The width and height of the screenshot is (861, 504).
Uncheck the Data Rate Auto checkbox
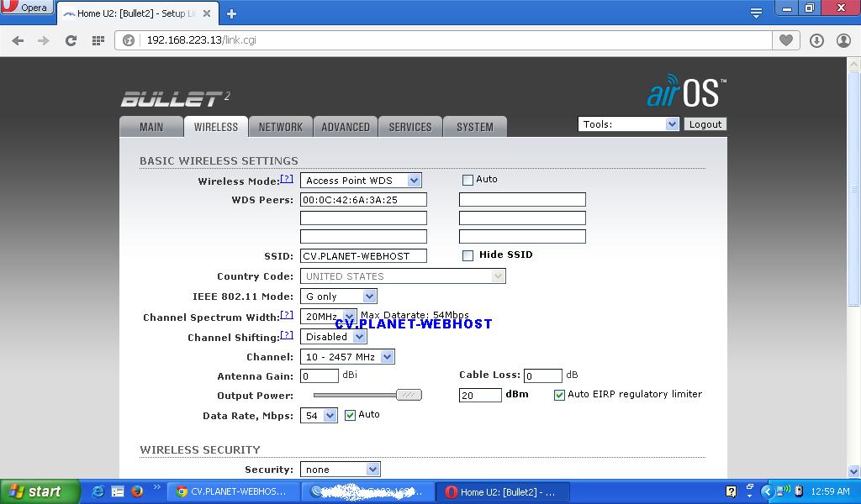(x=350, y=415)
